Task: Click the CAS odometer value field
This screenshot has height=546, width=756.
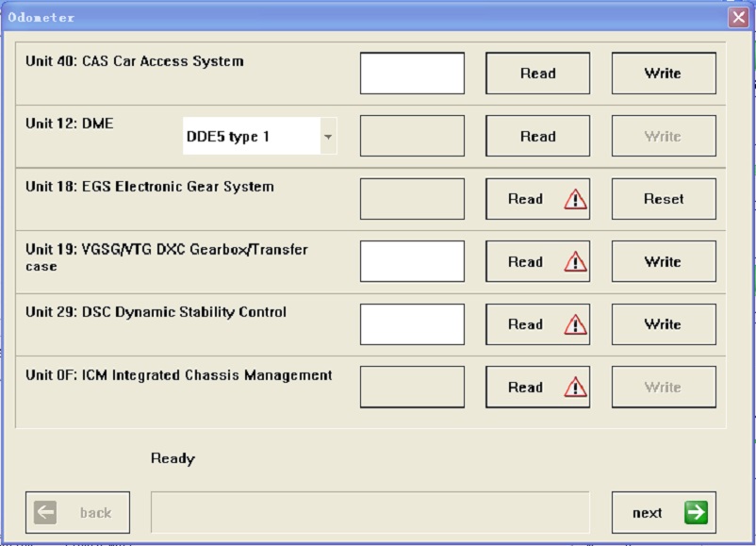Action: pos(412,74)
